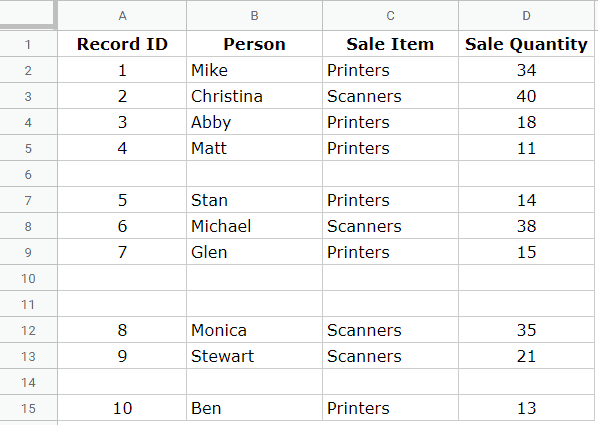Click the Sale Quantity header cell
This screenshot has width=598, height=425.
pyautogui.click(x=526, y=44)
